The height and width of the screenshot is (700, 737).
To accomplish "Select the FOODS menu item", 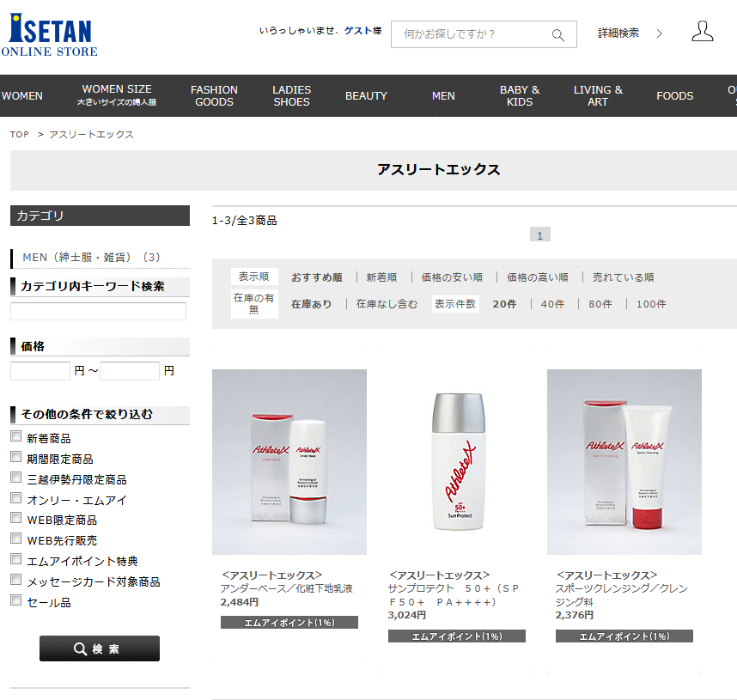I will [675, 96].
